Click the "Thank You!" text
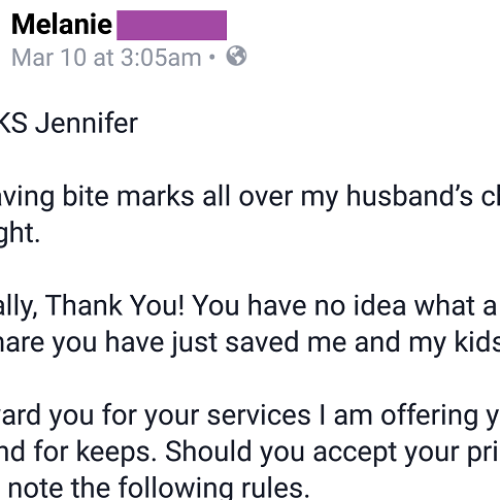 point(114,305)
